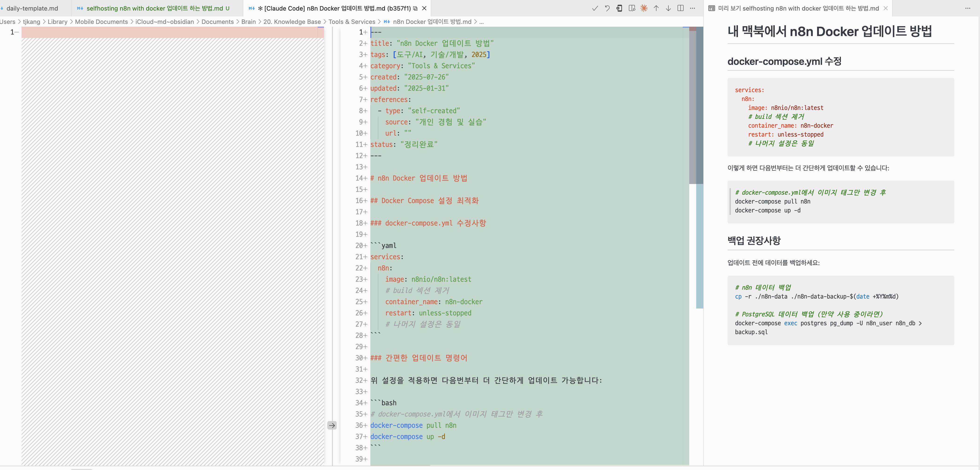The image size is (980, 470).
Task: Open the Library breadcrumb segment
Action: 57,22
